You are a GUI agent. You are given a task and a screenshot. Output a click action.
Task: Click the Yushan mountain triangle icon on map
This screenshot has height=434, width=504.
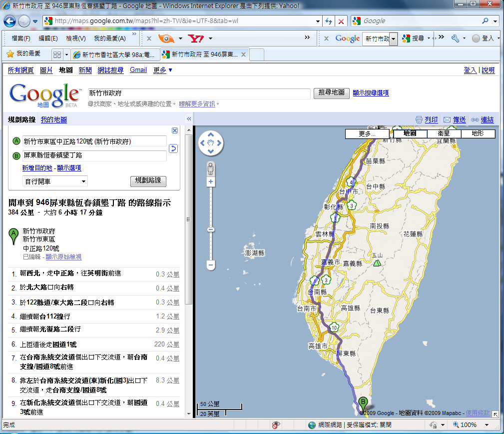click(x=377, y=263)
